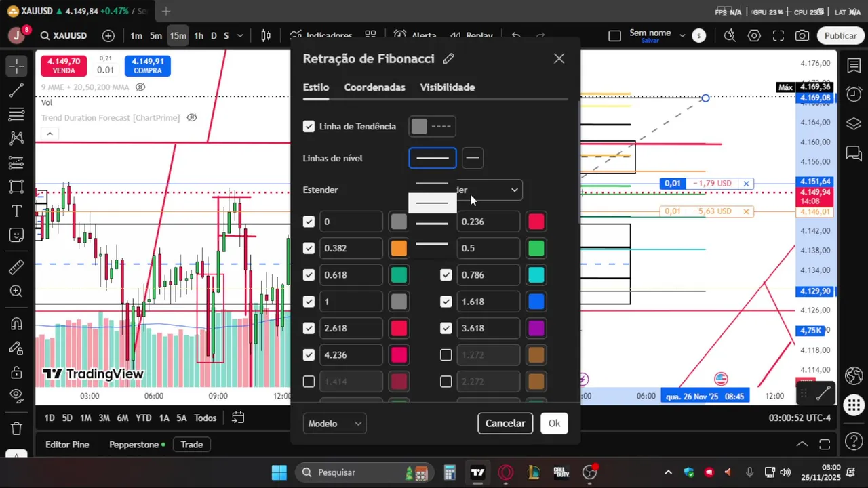Open the patterns drawing tools
868x488 pixels.
coord(17,138)
